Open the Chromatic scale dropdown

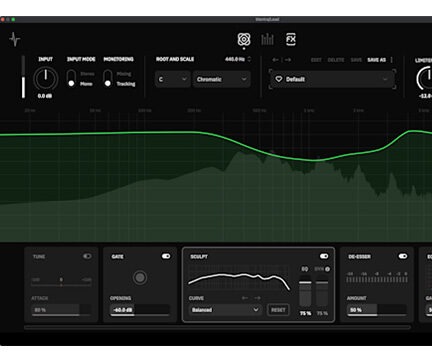222,79
